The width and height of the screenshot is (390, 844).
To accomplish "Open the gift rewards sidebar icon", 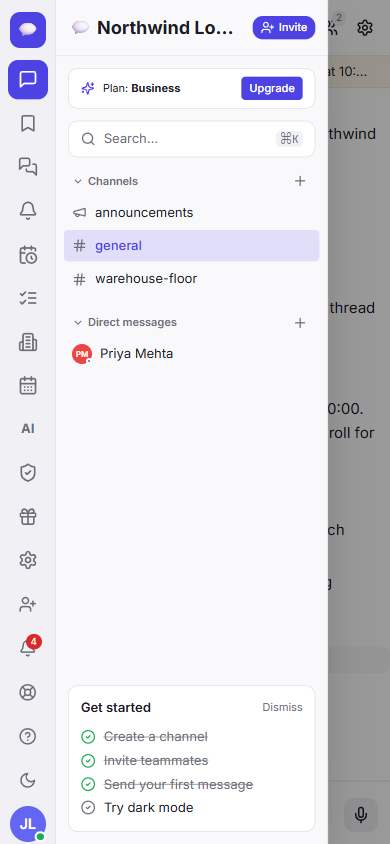I will coord(28,517).
